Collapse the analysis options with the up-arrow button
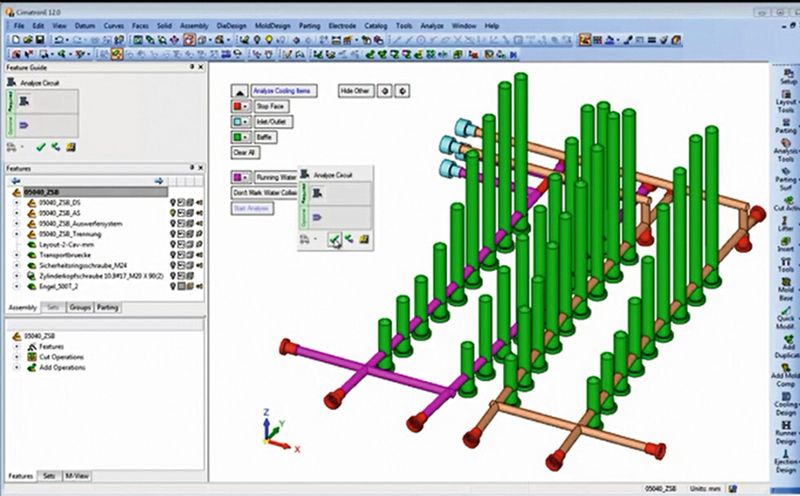 (x=239, y=91)
